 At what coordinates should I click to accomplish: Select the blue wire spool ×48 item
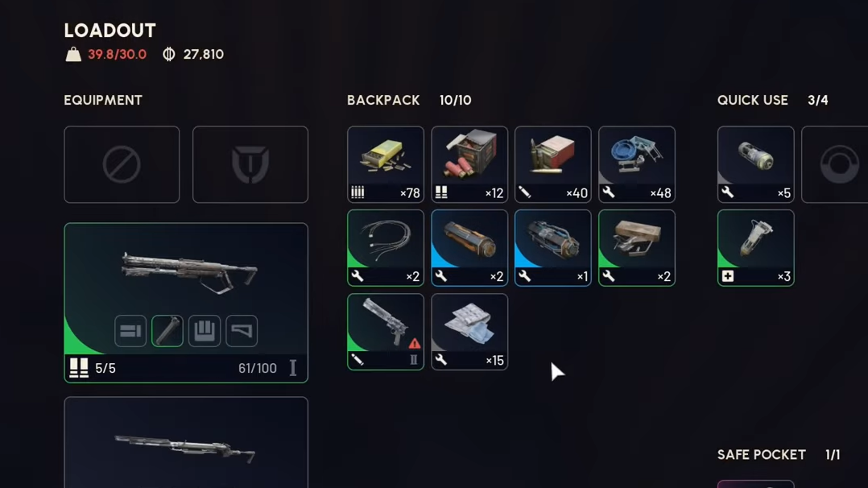[x=637, y=164]
